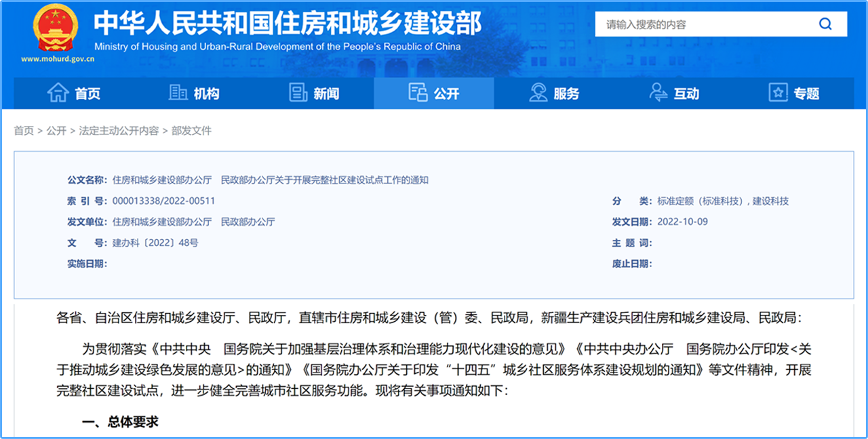Click the user-exchange icon for 互动
Image resolution: width=868 pixels, height=439 pixels.
[x=658, y=93]
